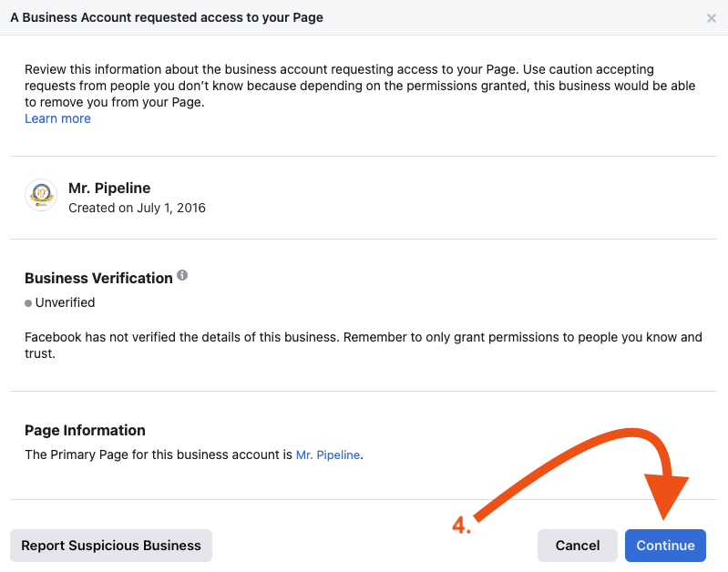Viewport: 728px width, 572px height.
Task: Open the Mr. Pipeline primary page link
Action: pyautogui.click(x=328, y=455)
